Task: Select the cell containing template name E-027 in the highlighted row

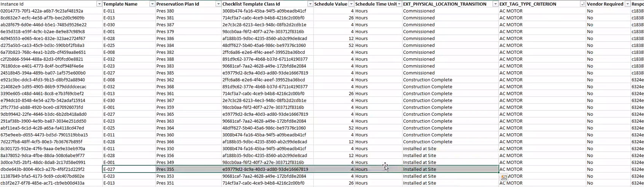Action: coord(129,169)
